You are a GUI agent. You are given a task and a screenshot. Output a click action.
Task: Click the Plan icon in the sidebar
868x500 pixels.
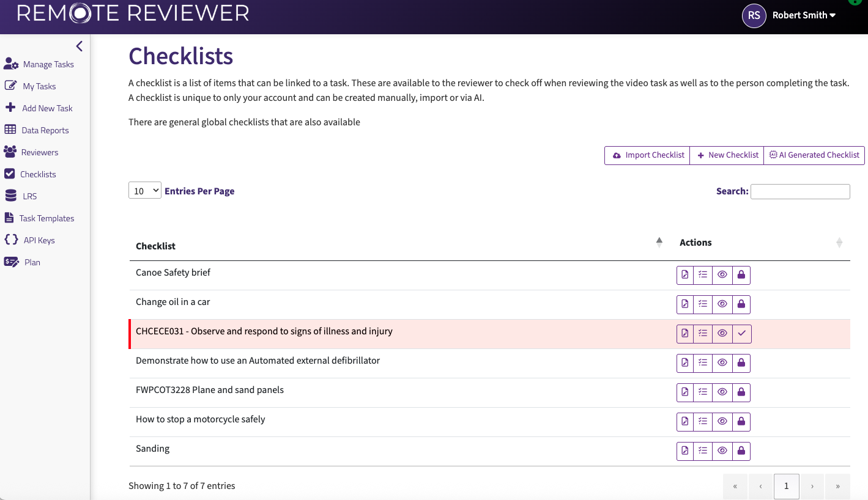coord(11,262)
